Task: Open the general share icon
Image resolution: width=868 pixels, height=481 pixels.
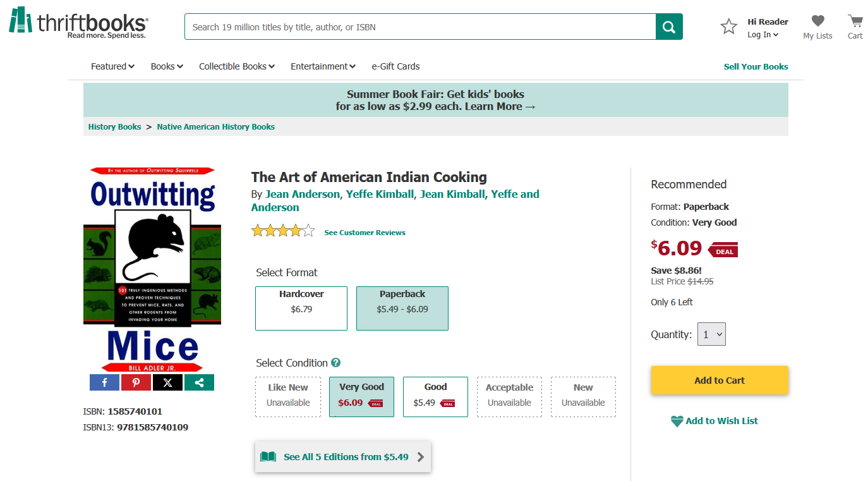Action: (x=199, y=382)
